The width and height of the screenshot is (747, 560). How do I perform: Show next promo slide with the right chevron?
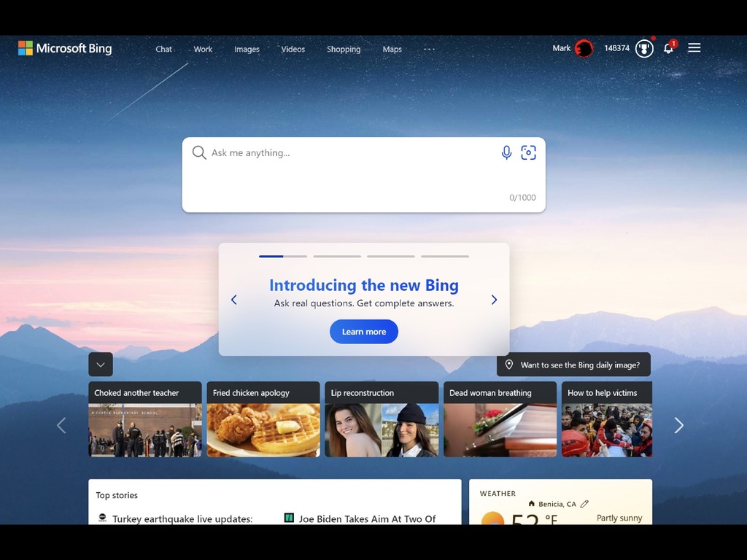[x=494, y=300]
